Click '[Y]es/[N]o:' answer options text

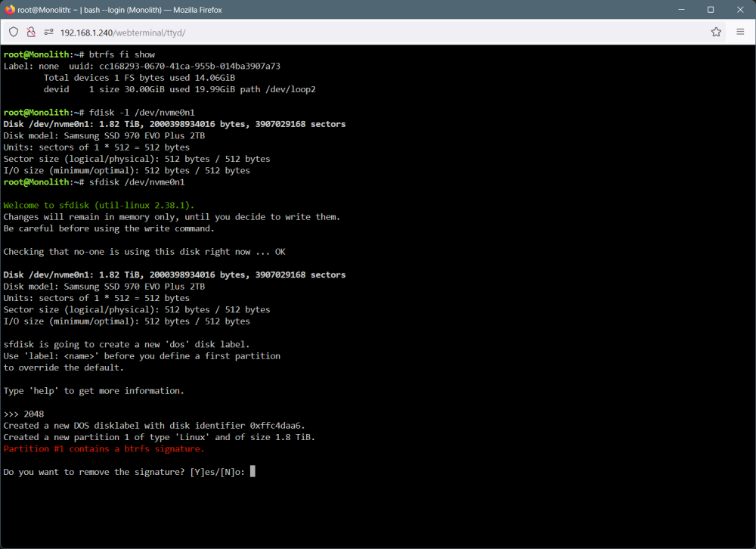pyautogui.click(x=217, y=472)
